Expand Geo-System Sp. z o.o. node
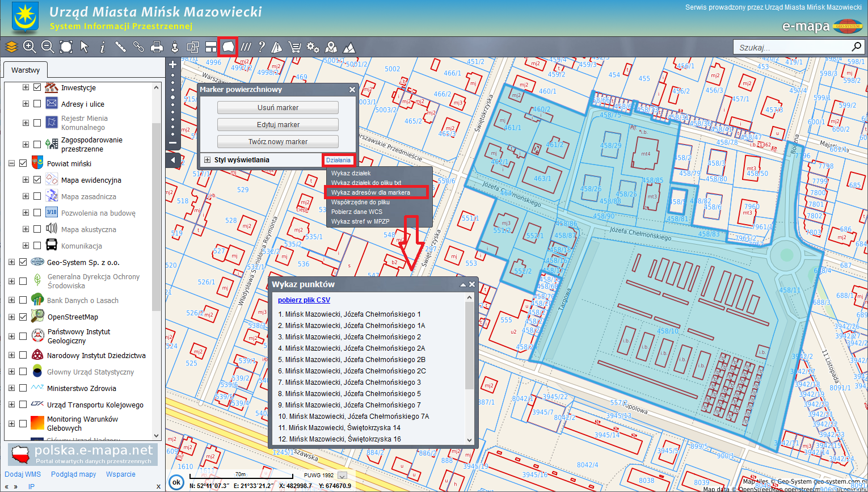 point(11,262)
